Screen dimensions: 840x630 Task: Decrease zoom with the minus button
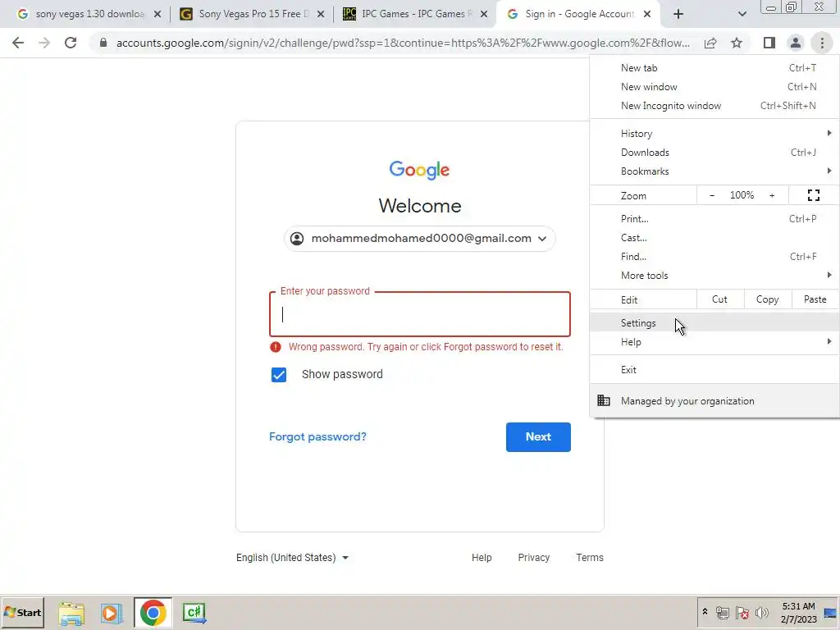(712, 195)
